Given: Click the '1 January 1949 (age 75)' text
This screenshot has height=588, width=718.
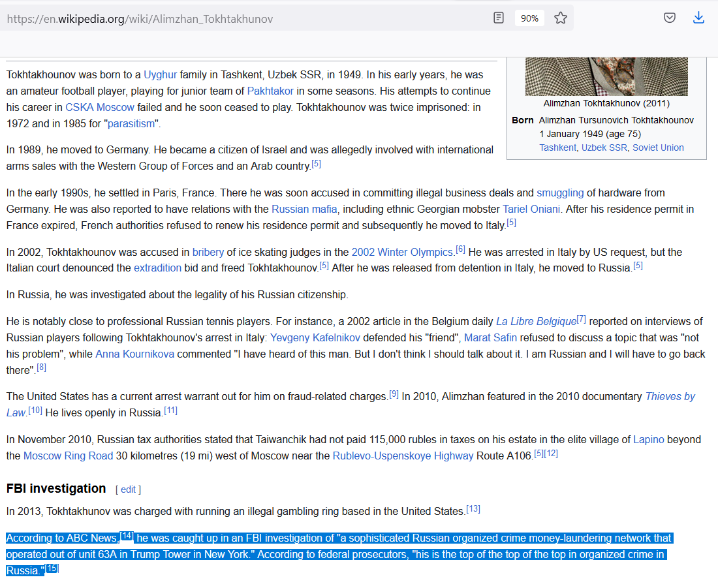Looking at the screenshot, I should 590,134.
